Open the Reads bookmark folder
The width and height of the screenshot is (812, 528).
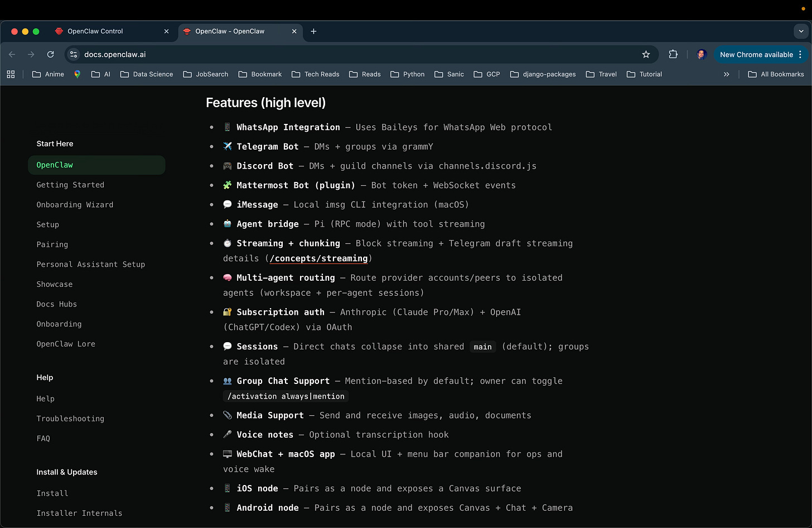[x=365, y=74]
